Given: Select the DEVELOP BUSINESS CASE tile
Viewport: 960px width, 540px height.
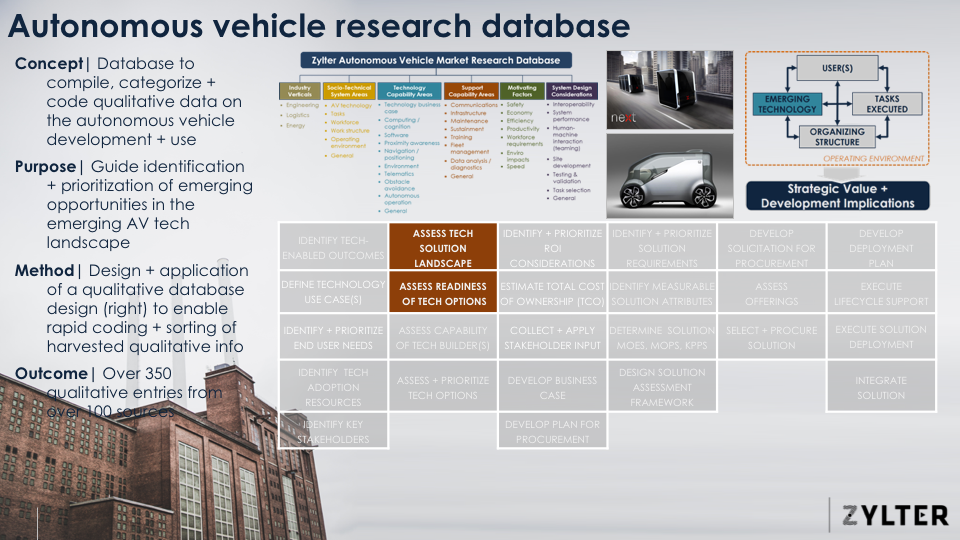Looking at the screenshot, I should [x=552, y=386].
